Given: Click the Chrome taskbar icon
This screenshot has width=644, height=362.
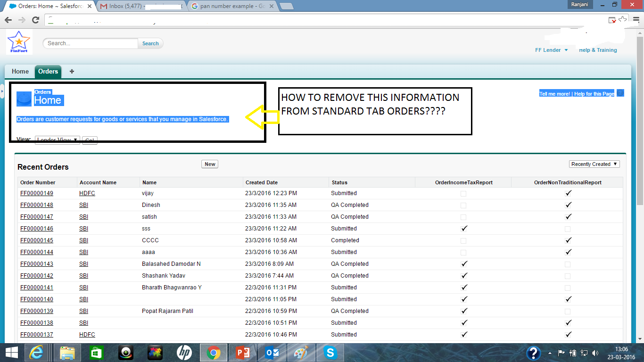Looking at the screenshot, I should click(214, 353).
